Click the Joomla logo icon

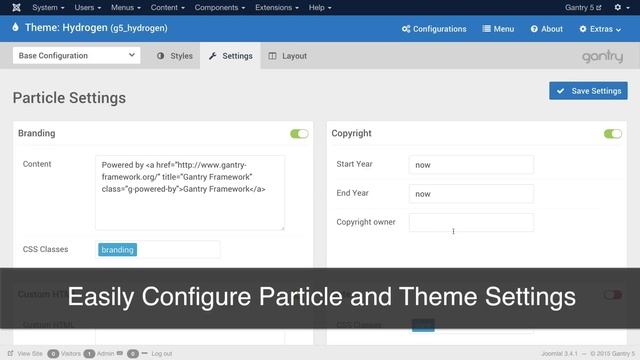(x=16, y=7)
